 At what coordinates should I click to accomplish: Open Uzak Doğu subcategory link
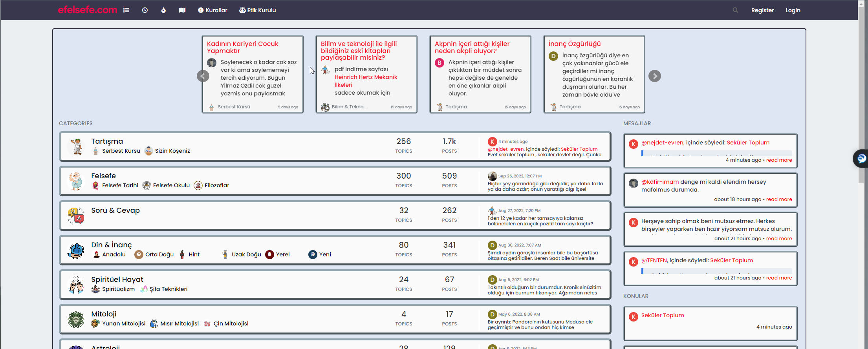pyautogui.click(x=246, y=254)
